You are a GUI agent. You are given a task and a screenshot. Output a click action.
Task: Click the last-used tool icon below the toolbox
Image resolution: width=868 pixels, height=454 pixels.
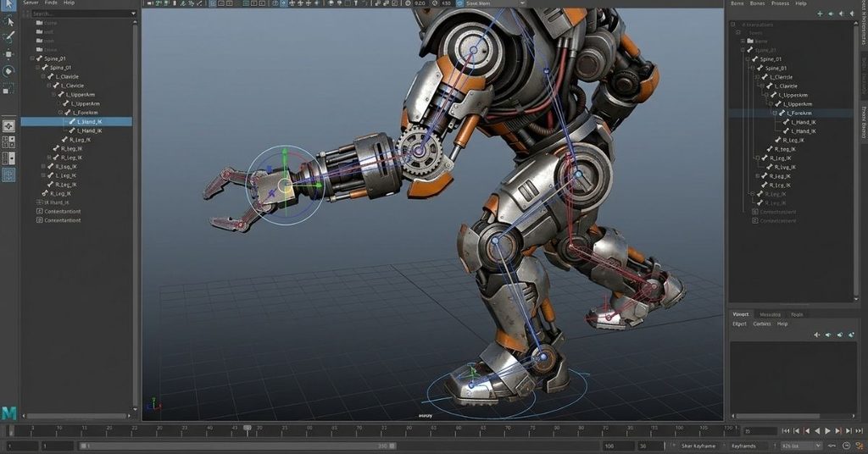(x=8, y=126)
